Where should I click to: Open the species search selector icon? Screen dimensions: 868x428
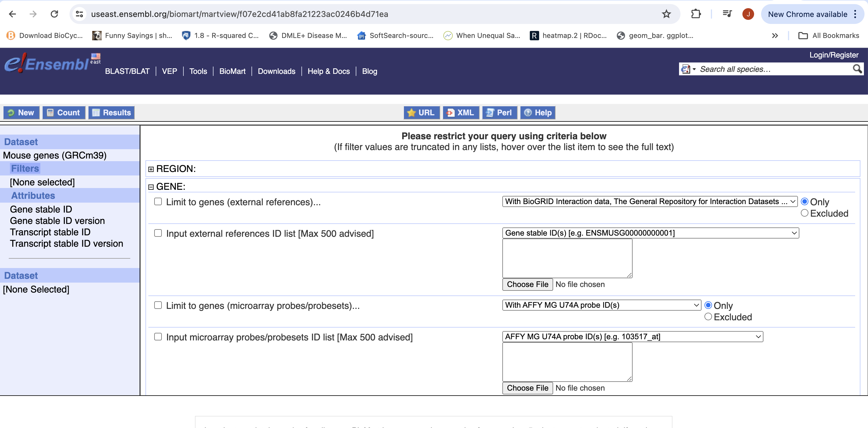(x=688, y=69)
